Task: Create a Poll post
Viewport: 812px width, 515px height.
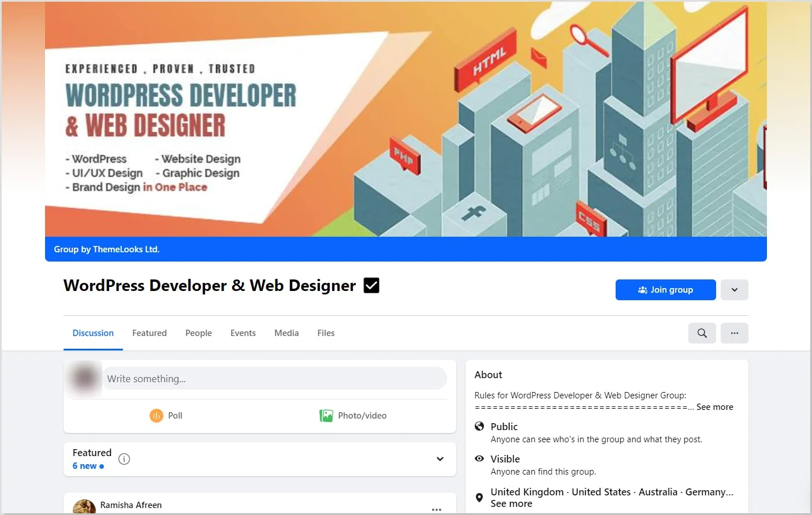Action: pyautogui.click(x=166, y=416)
